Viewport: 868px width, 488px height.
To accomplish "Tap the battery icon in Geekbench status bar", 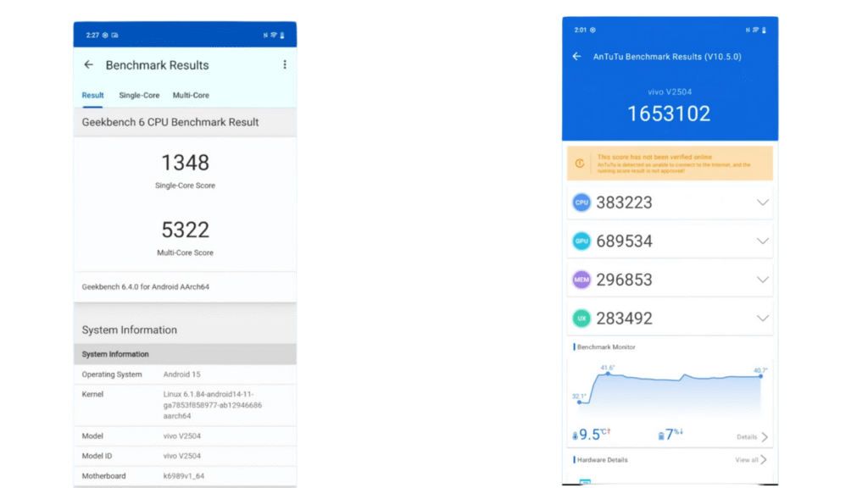I will 282,35.
